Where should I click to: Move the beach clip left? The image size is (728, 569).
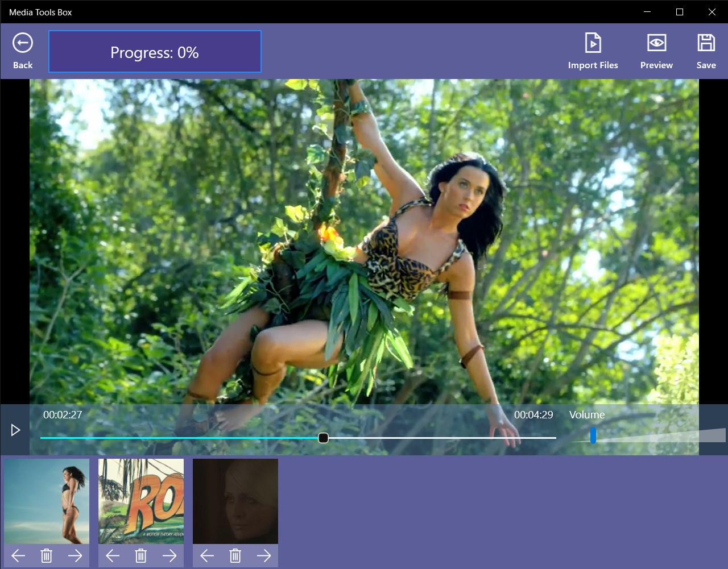[18, 556]
